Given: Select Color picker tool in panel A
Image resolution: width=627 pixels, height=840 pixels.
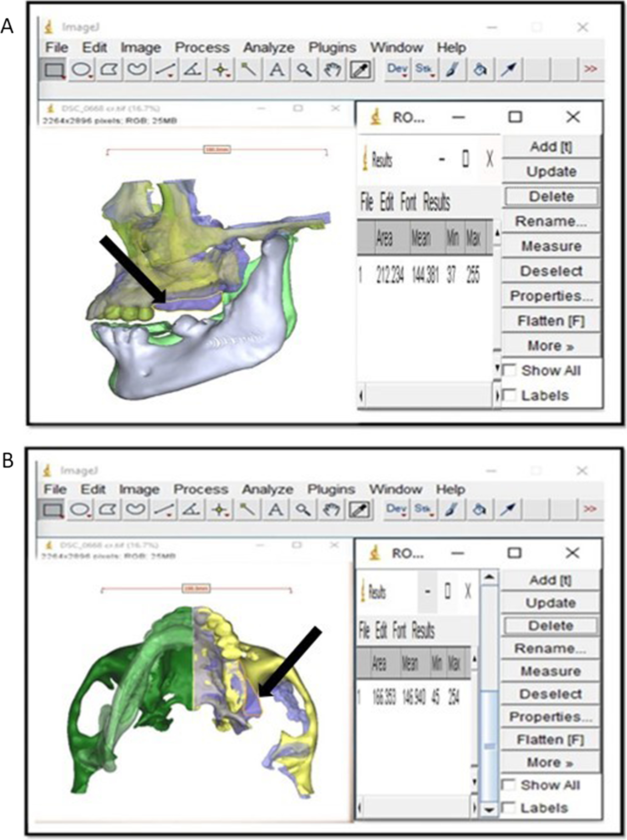Looking at the screenshot, I should (360, 70).
